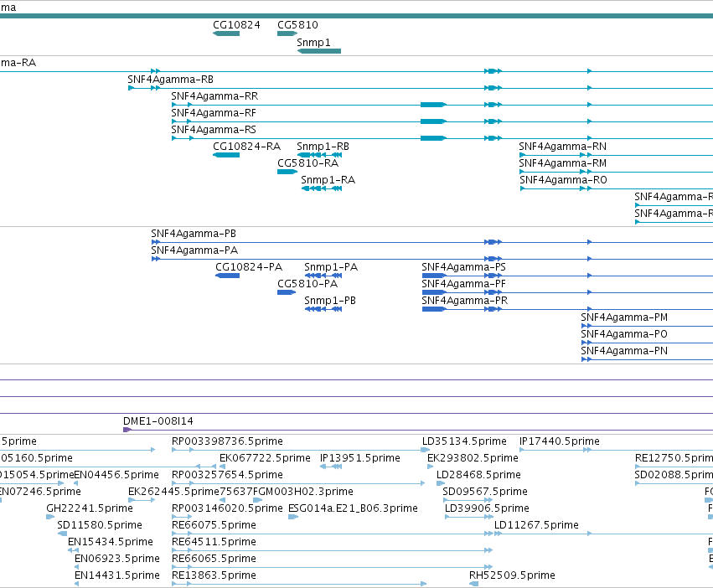This screenshot has height=588, width=713.
Task: Click EST label RE64511.5prime
Action: click(x=214, y=543)
